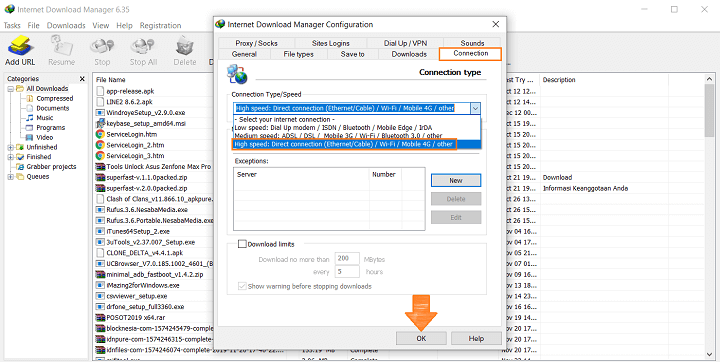Switch to the Downloads tab
Image resolution: width=720 pixels, height=362 pixels.
pyautogui.click(x=409, y=54)
